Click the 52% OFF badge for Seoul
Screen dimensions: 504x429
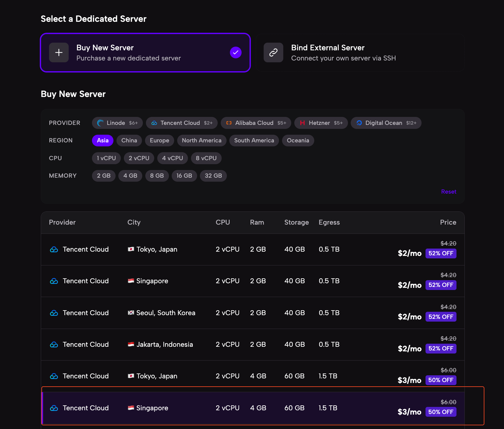(441, 317)
